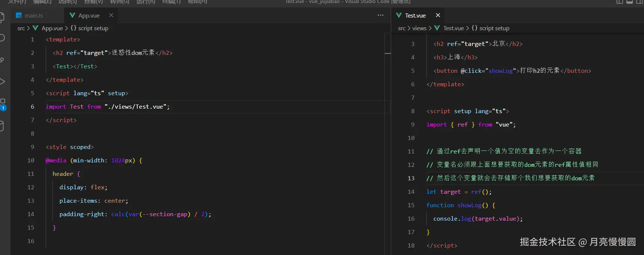The width and height of the screenshot is (644, 255).
Task: Close the App.vue editor tab
Action: point(111,15)
